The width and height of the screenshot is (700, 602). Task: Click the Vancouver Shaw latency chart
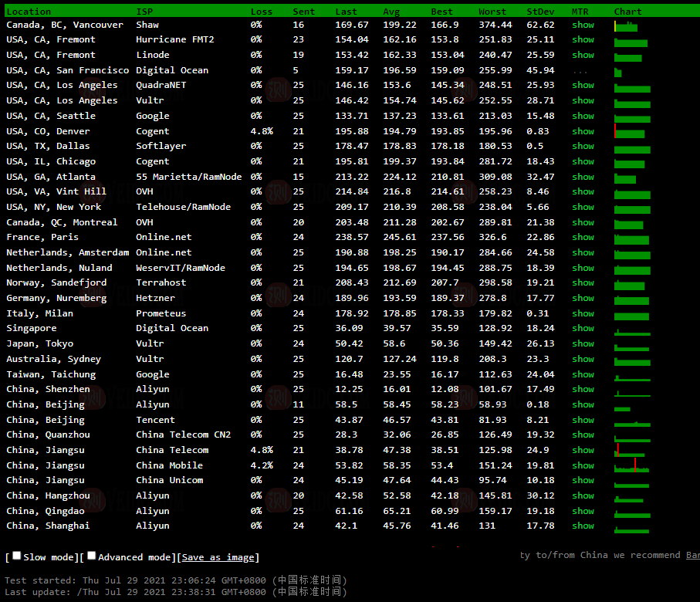[x=626, y=25]
